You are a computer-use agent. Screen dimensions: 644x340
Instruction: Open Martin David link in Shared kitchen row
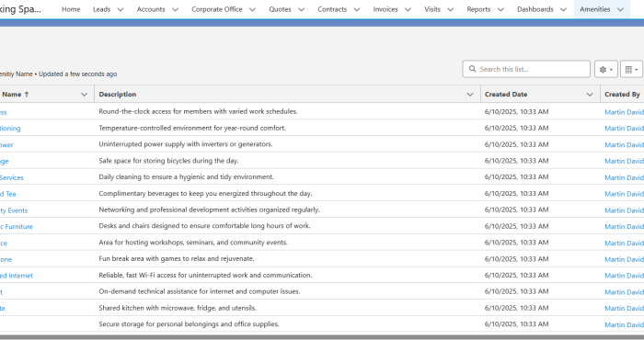click(624, 309)
